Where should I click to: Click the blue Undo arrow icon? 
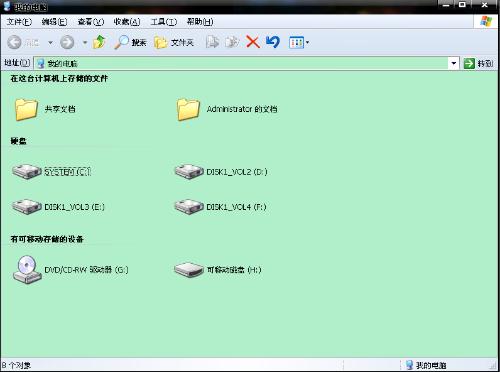[x=273, y=42]
